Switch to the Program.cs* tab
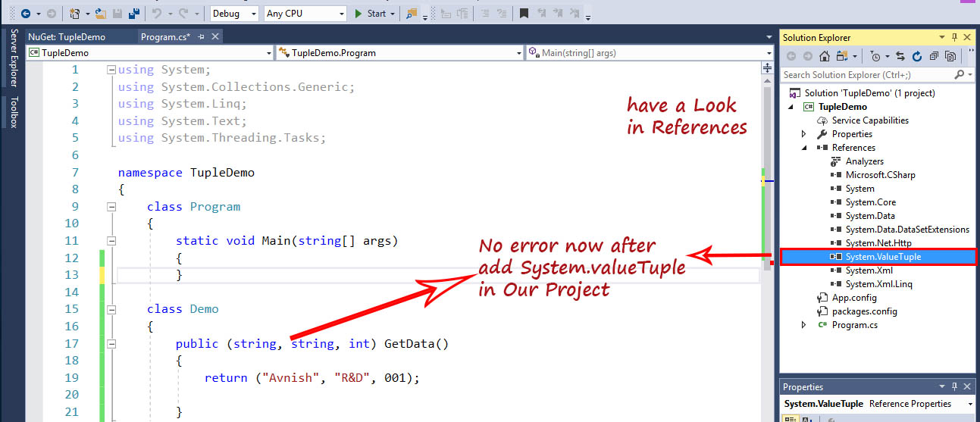 [165, 37]
